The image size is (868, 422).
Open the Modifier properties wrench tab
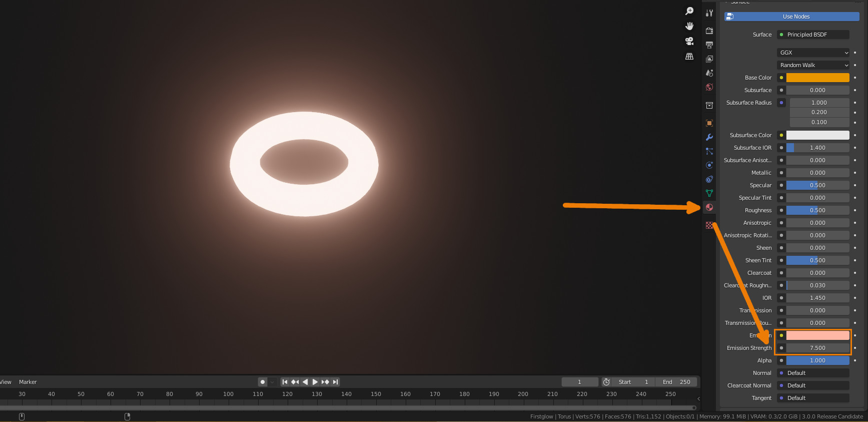(x=709, y=137)
